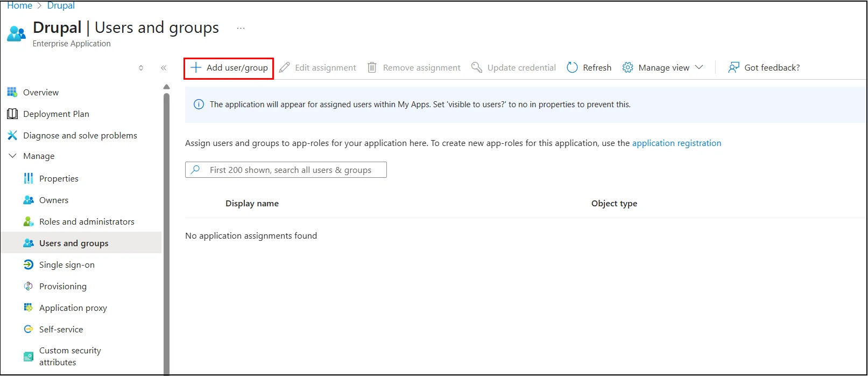Viewport: 868px width, 376px height.
Task: Click the Add user/group button label
Action: (237, 67)
